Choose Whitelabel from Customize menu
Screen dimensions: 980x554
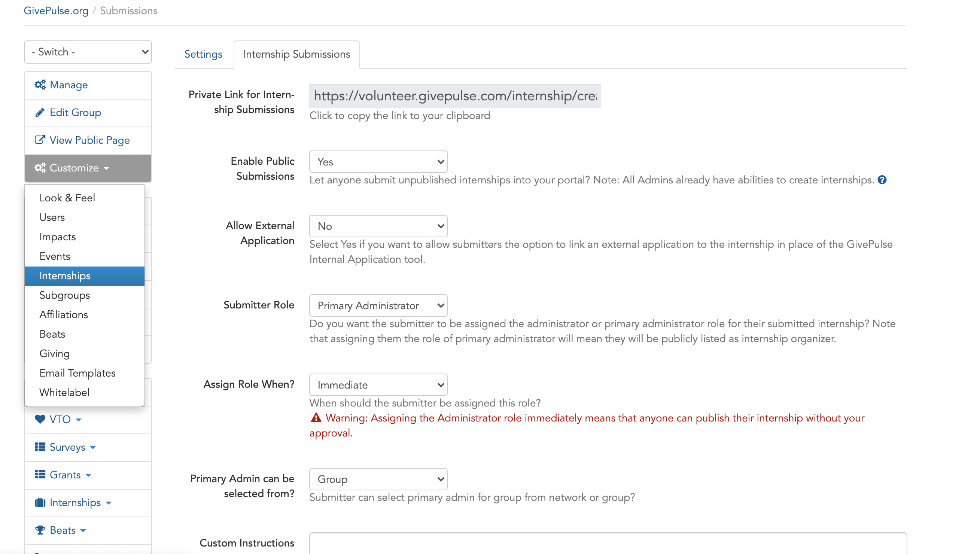click(85, 392)
